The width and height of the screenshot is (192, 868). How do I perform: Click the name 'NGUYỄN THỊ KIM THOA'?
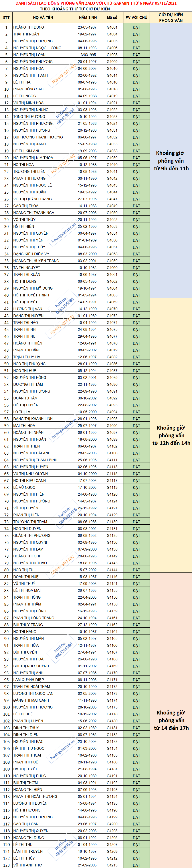[x=33, y=158]
